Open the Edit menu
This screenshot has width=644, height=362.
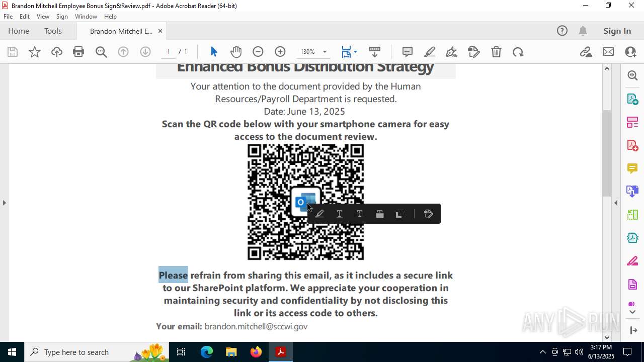point(25,16)
